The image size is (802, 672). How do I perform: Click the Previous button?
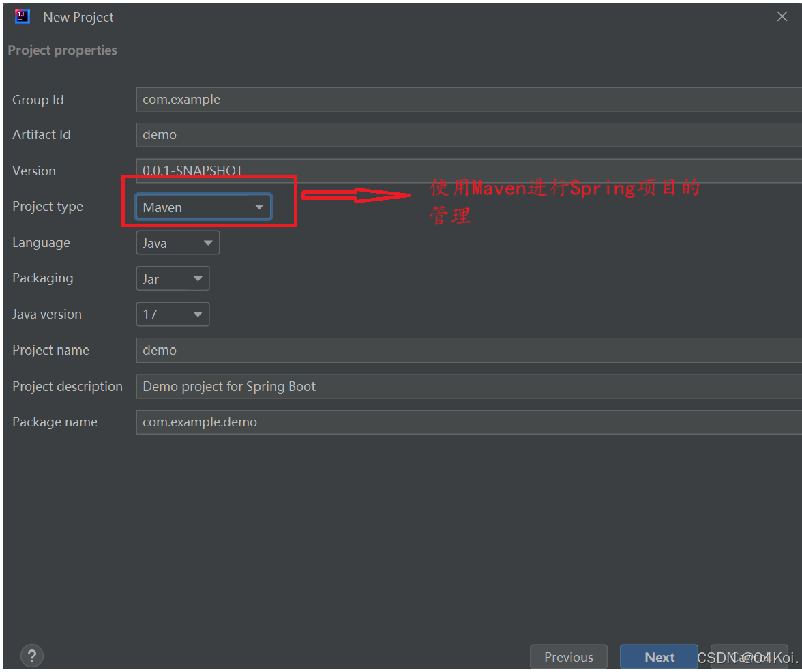point(568,656)
